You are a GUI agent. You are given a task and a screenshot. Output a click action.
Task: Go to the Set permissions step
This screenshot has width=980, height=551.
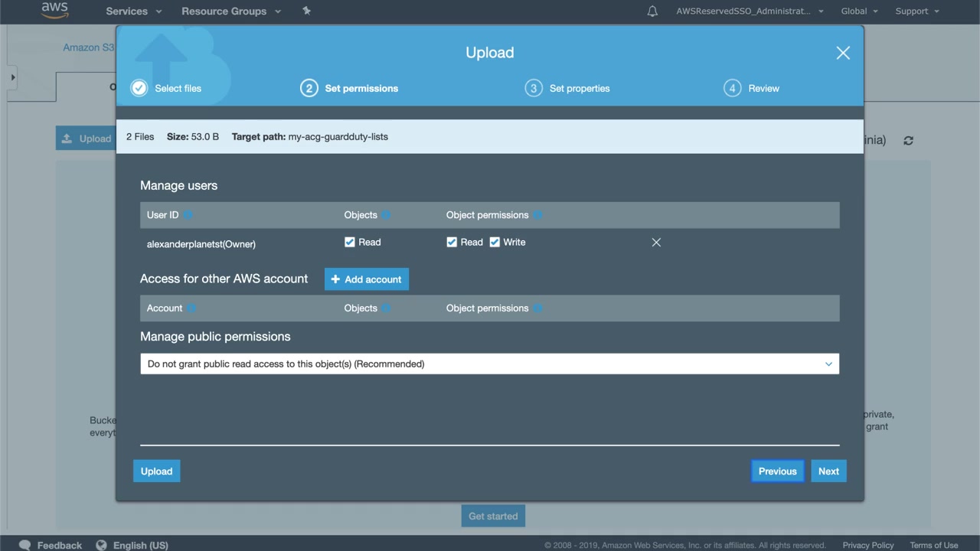349,88
